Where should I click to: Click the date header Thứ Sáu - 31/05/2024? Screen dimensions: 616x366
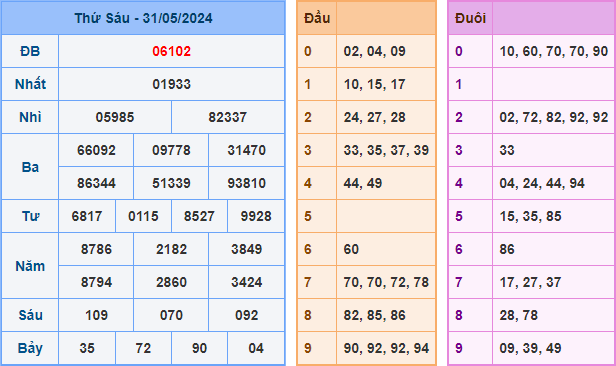pos(143,18)
